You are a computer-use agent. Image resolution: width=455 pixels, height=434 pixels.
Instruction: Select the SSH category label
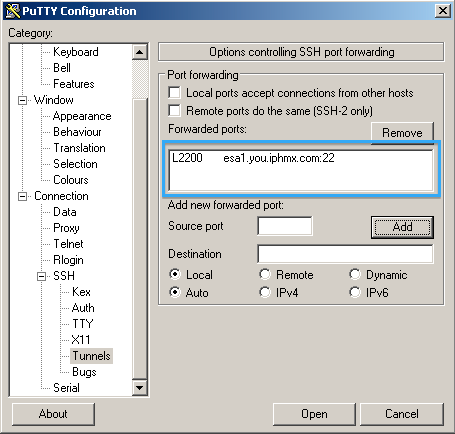[64, 276]
